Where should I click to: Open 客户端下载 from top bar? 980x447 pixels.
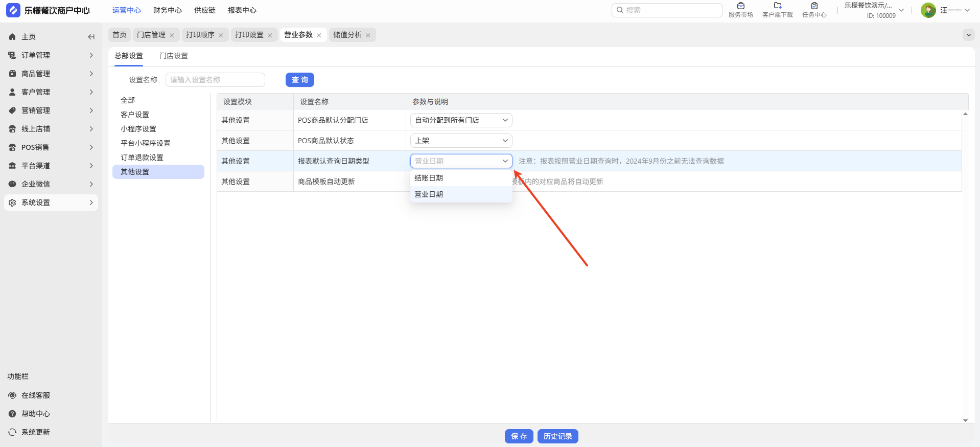click(x=778, y=10)
